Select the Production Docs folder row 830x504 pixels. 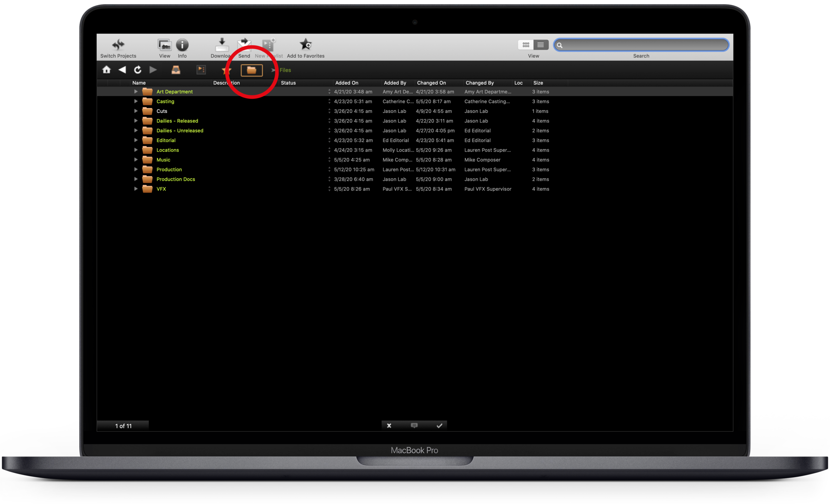pyautogui.click(x=176, y=179)
